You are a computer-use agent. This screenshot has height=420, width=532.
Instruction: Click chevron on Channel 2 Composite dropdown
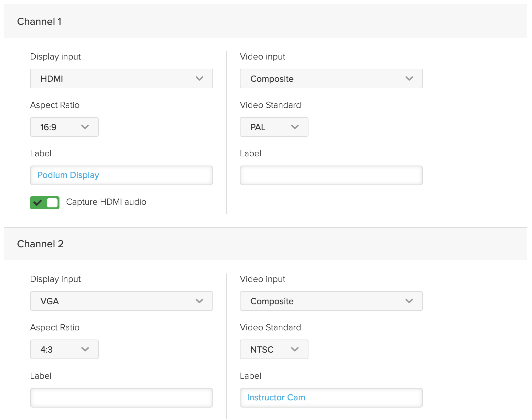point(409,301)
